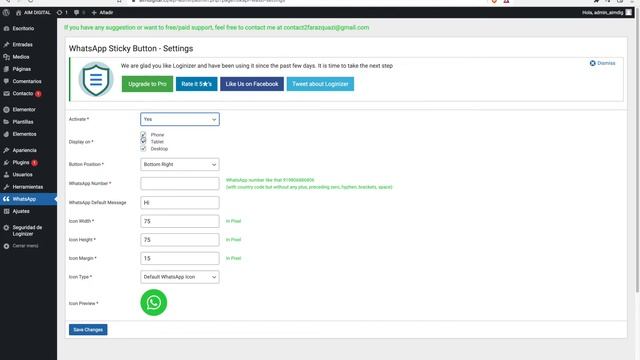Click the Plantillas folder icon
640x360 pixels.
[6, 122]
